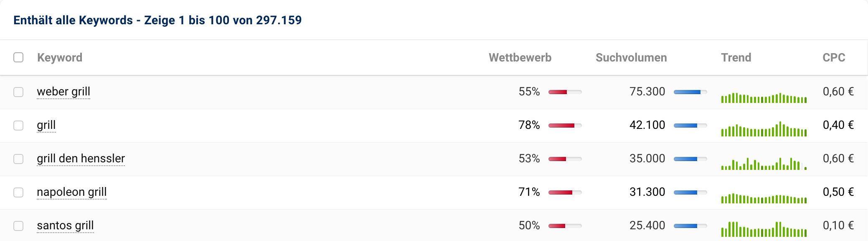The width and height of the screenshot is (868, 241).
Task: Click the grill den henssler trend chart
Action: [764, 164]
